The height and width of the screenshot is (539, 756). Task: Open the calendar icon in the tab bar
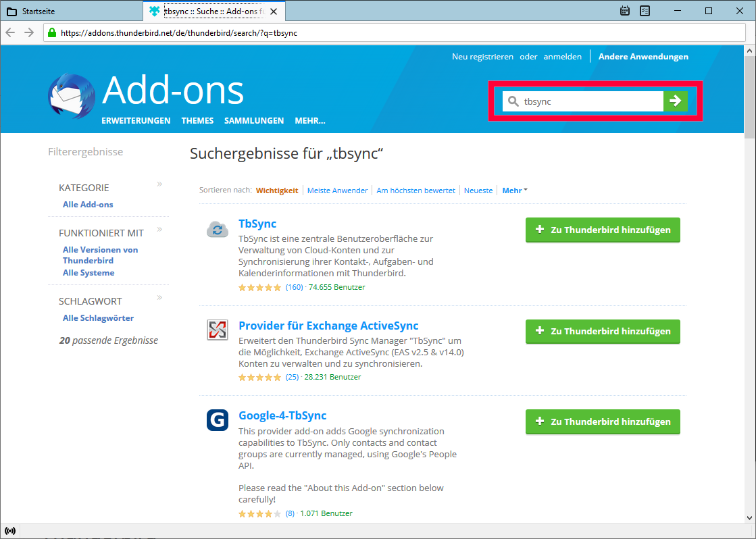tap(625, 11)
